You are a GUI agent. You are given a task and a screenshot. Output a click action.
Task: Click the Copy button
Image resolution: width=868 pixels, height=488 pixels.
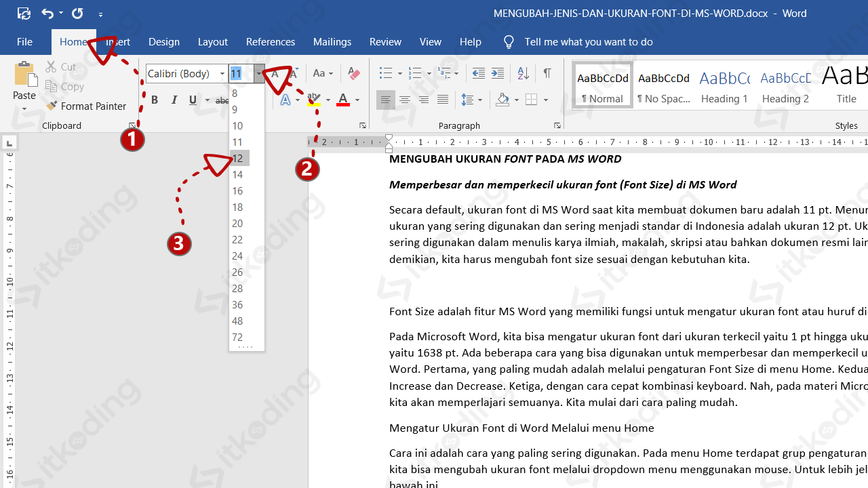pyautogui.click(x=64, y=86)
